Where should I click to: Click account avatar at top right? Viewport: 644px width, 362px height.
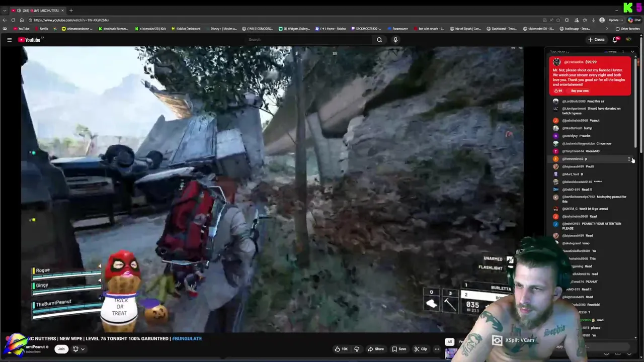(628, 40)
